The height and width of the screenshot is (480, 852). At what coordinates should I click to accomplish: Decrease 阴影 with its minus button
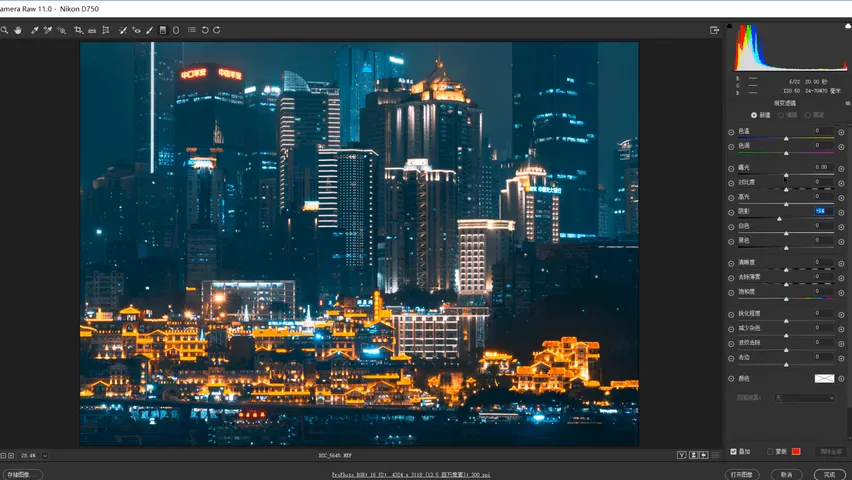tap(731, 213)
